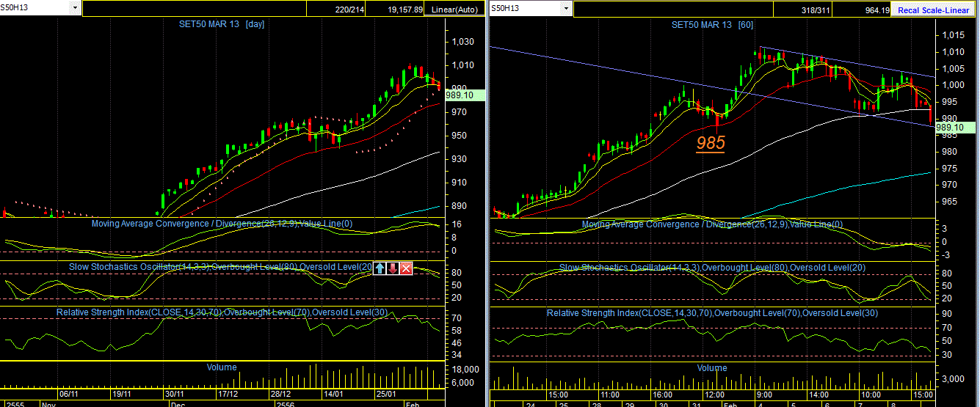The image size is (980, 407).
Task: Click the 19,157.89 value in the left header
Action: point(404,10)
